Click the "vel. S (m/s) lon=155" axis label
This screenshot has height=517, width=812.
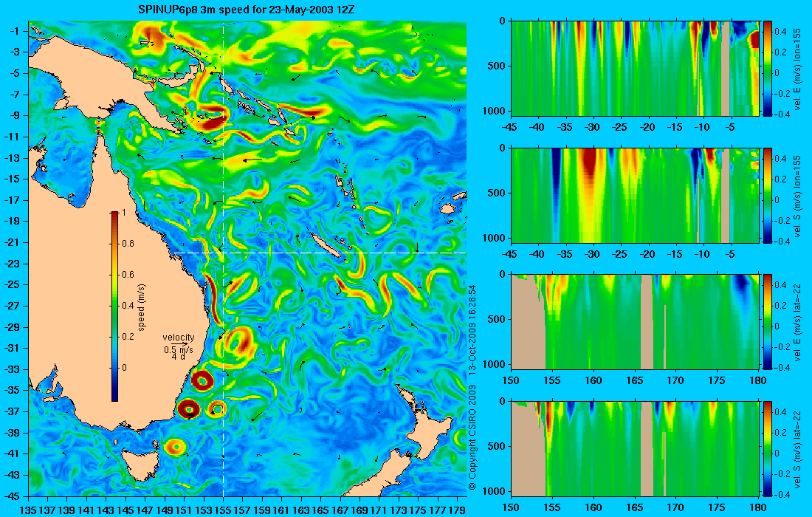click(x=798, y=196)
